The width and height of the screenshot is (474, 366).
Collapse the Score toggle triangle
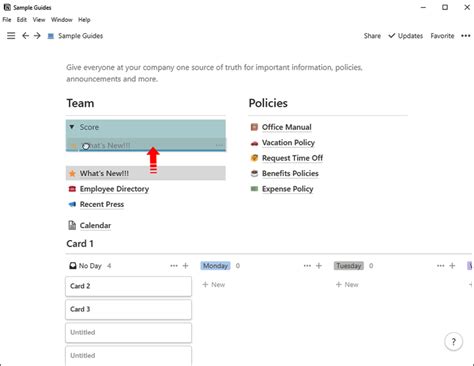click(x=72, y=127)
